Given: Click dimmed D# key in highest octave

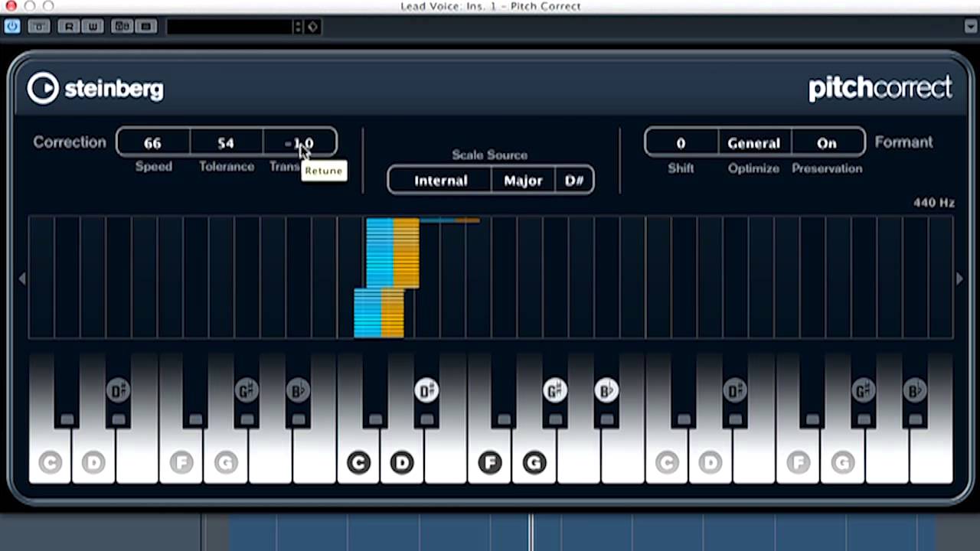Looking at the screenshot, I should click(x=735, y=391).
